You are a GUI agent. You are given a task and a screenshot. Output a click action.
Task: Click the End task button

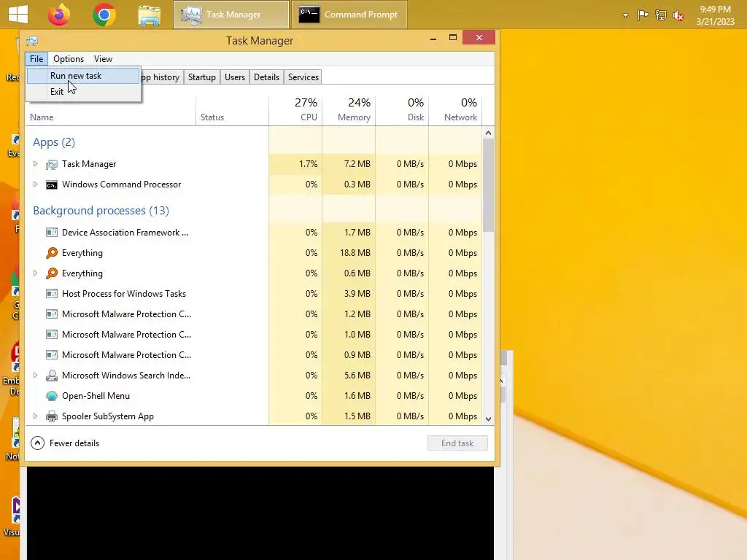(x=457, y=443)
